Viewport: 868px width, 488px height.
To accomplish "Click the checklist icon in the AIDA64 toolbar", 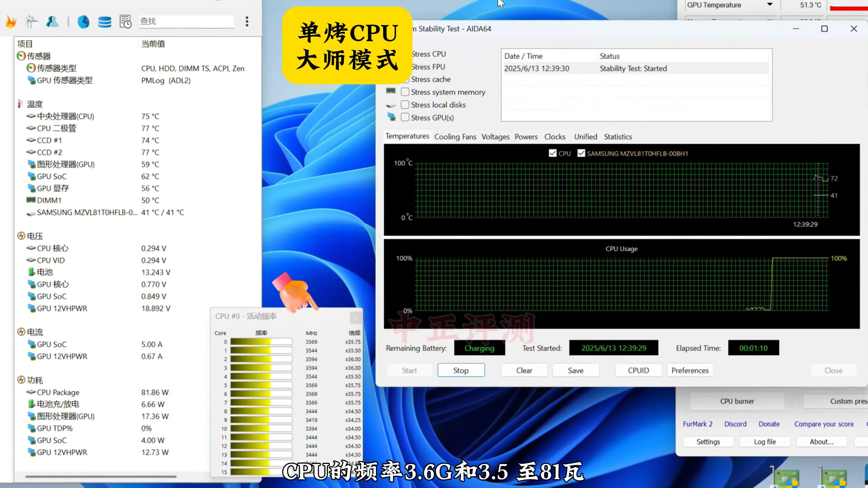I will (x=32, y=22).
